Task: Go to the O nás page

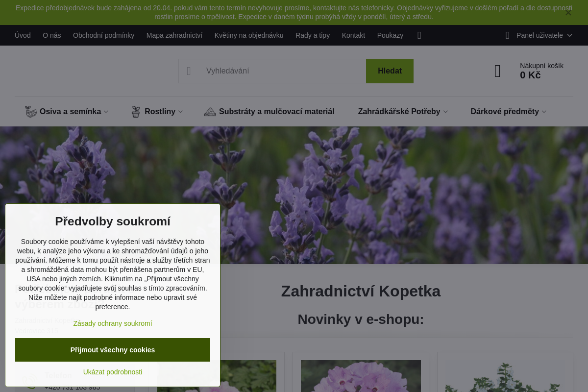Action: pyautogui.click(x=52, y=35)
